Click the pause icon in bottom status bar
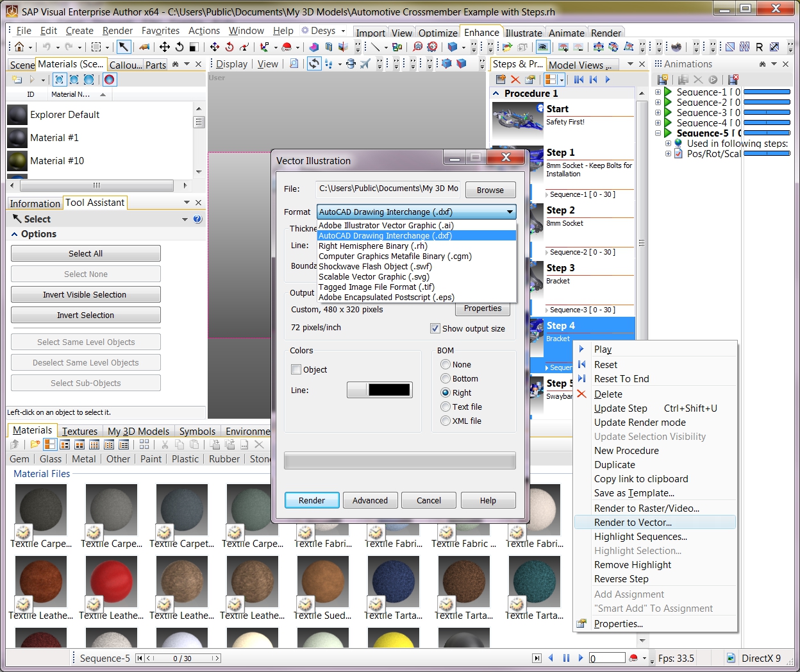Image resolution: width=800 pixels, height=672 pixels. tap(566, 658)
